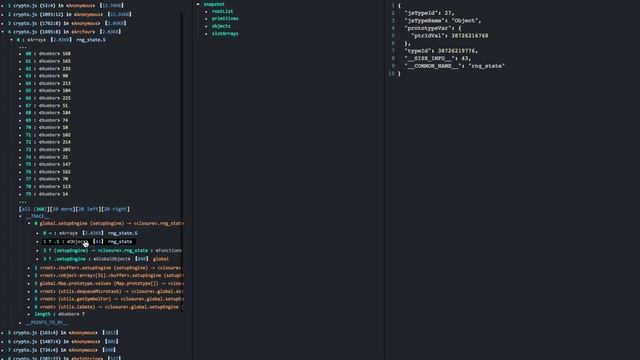Select array element at index 69
640x360 pixels.
click(47, 120)
